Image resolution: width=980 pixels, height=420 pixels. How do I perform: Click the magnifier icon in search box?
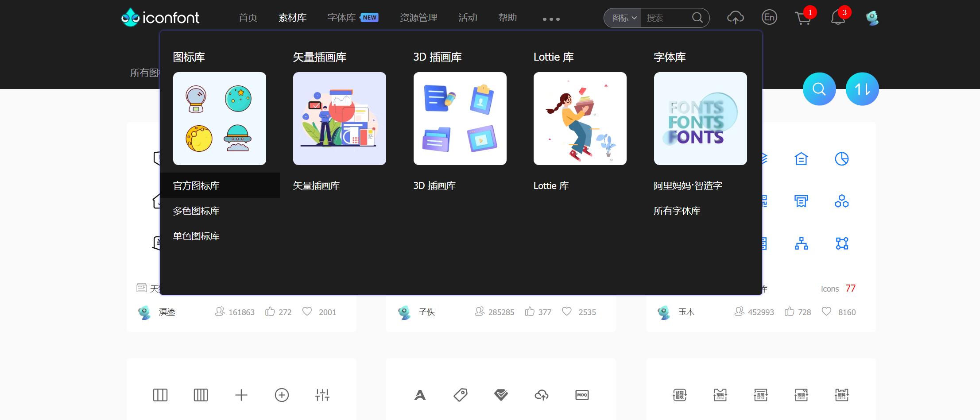(697, 18)
